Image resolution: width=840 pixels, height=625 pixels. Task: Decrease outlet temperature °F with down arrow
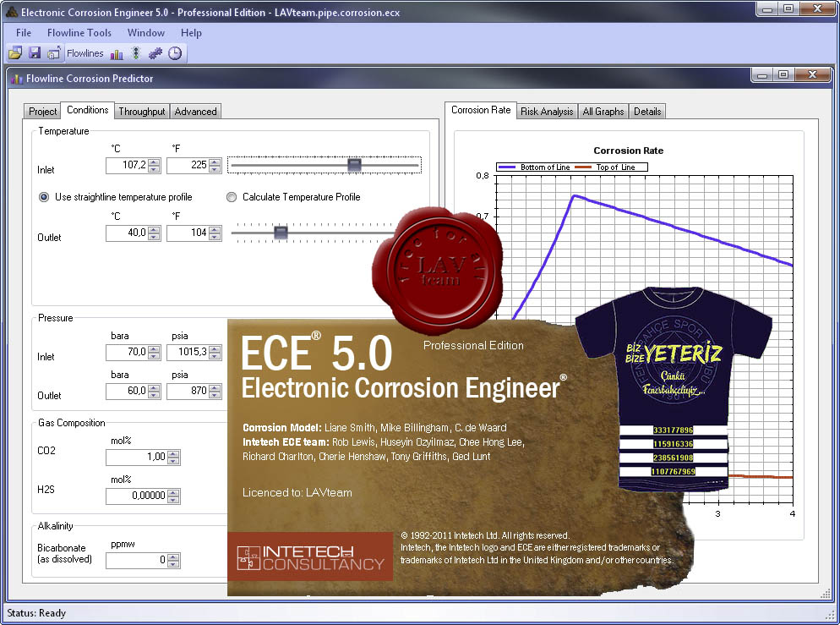coord(215,237)
